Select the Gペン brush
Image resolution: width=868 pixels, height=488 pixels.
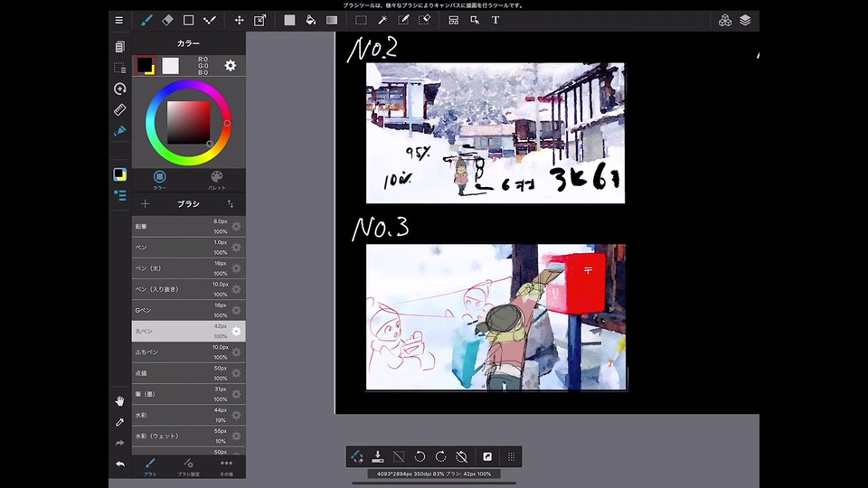189,310
